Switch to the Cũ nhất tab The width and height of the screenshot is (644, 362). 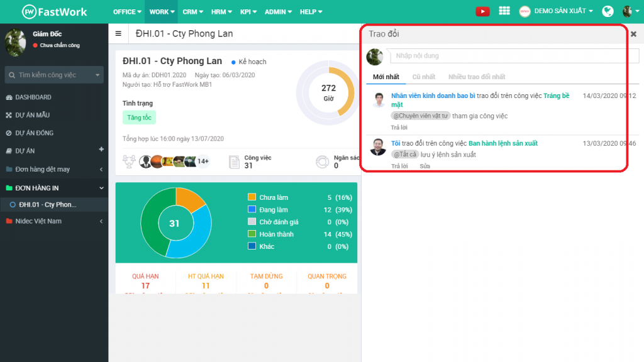pos(423,77)
